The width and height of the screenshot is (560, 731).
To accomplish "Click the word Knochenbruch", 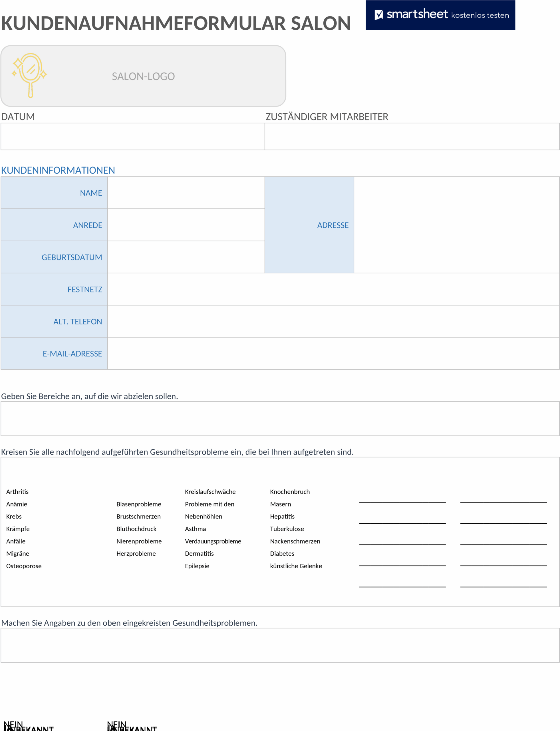I will 290,492.
